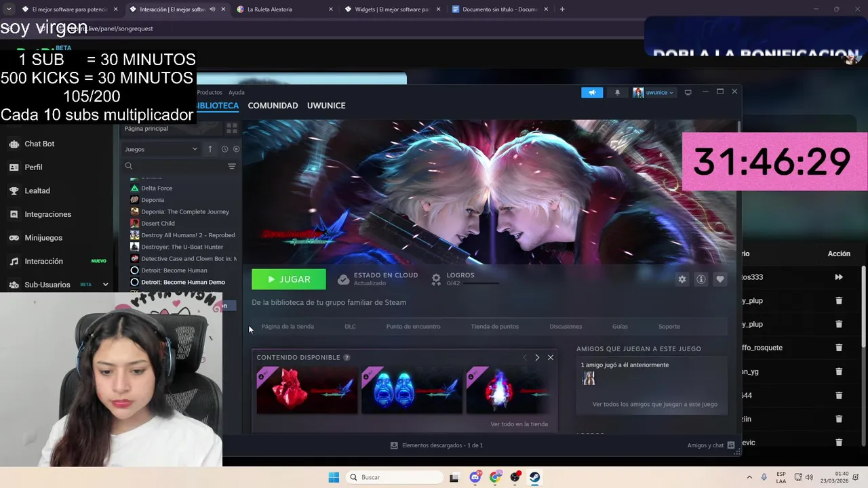Click the sort ascending arrow icon
The image size is (868, 488).
pos(210,149)
